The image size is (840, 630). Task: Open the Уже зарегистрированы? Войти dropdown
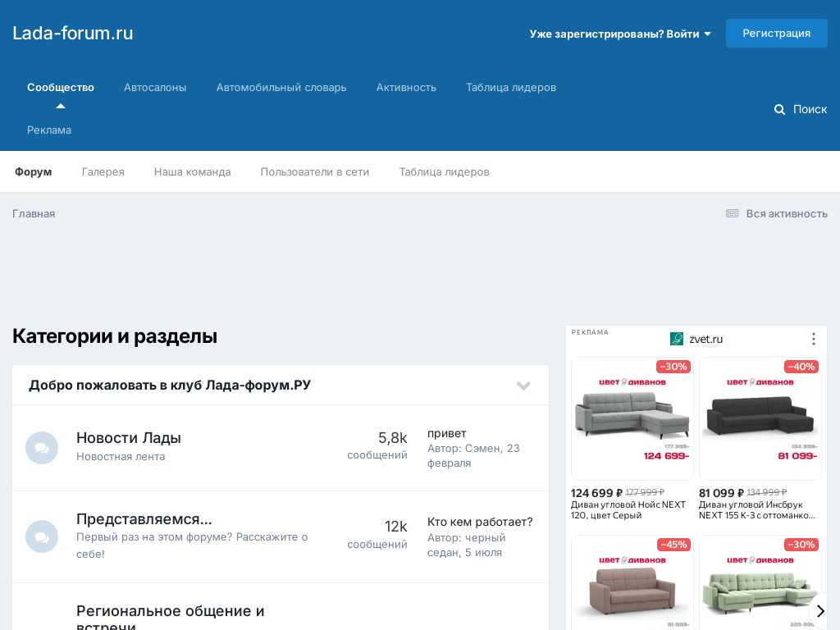tap(620, 34)
